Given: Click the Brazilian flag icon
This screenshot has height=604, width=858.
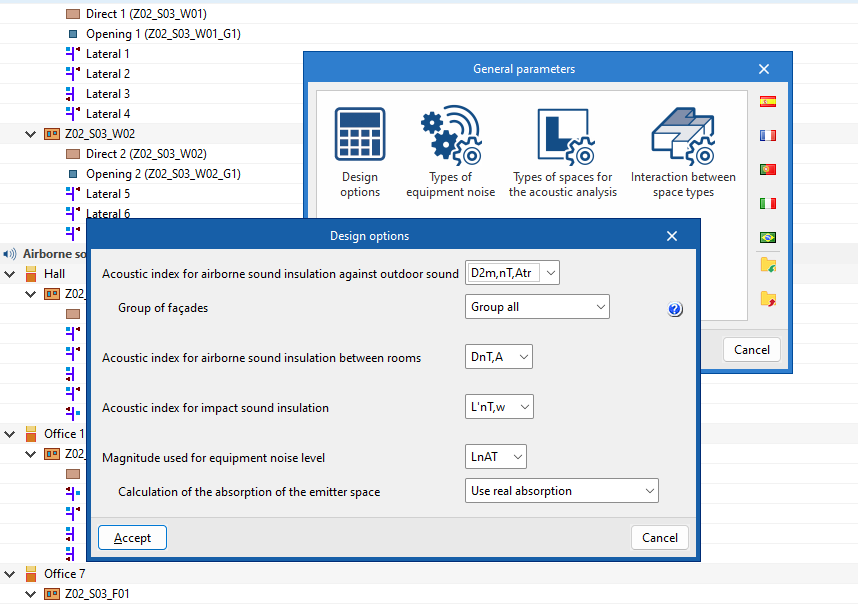Looking at the screenshot, I should [x=768, y=237].
